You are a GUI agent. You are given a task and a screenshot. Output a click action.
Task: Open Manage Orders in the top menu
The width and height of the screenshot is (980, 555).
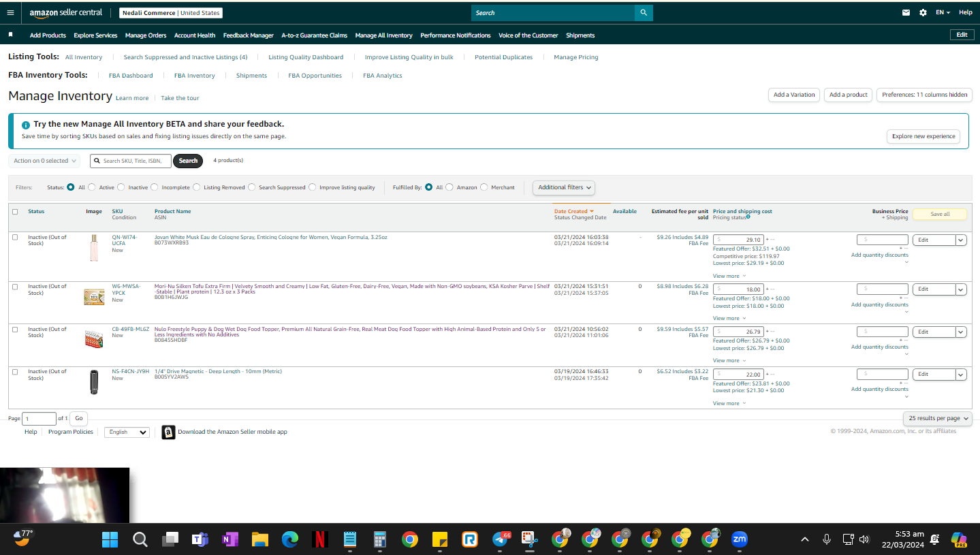coord(146,35)
